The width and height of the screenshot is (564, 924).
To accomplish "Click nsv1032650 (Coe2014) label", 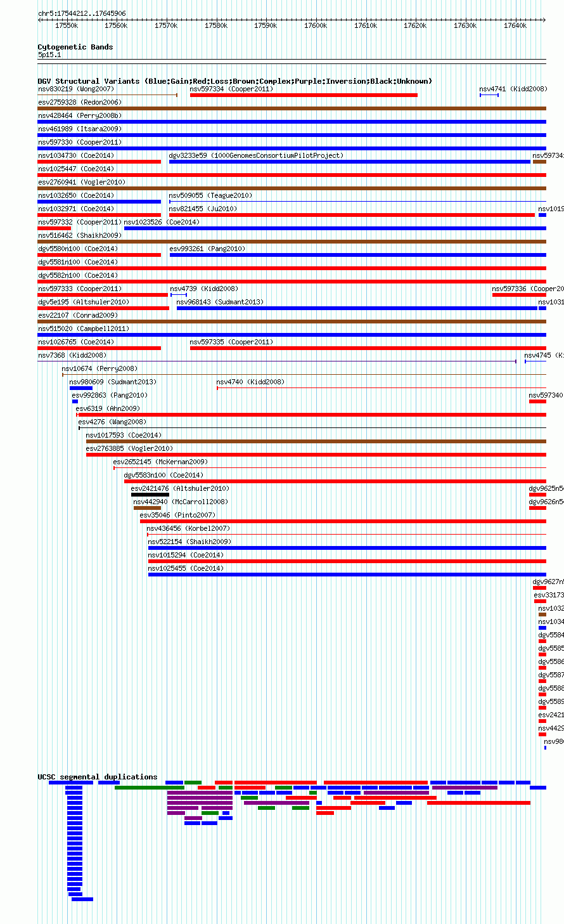I will click(76, 195).
